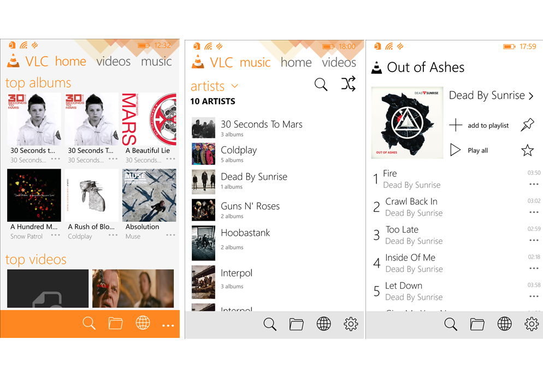Click the search magnifier beside artists header
Viewport: 543px width, 392px height.
321,84
